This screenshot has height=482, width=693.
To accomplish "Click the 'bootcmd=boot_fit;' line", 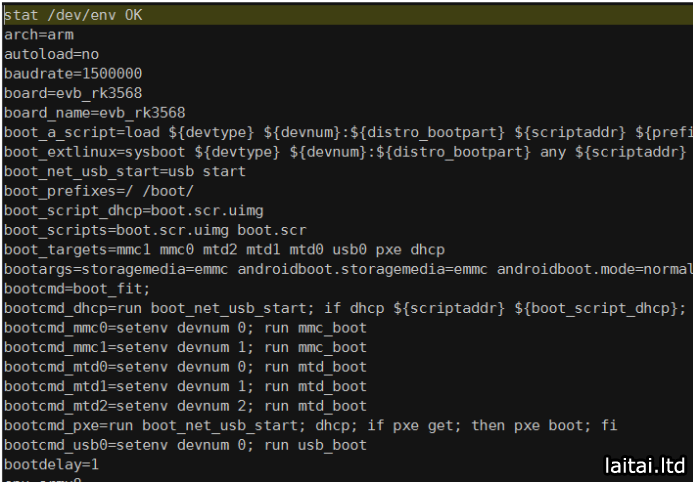I will click(77, 288).
